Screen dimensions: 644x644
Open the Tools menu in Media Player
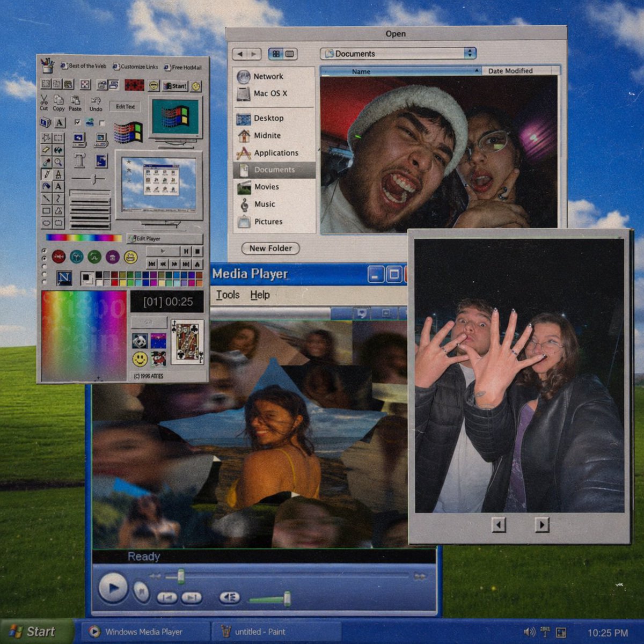pos(228,295)
